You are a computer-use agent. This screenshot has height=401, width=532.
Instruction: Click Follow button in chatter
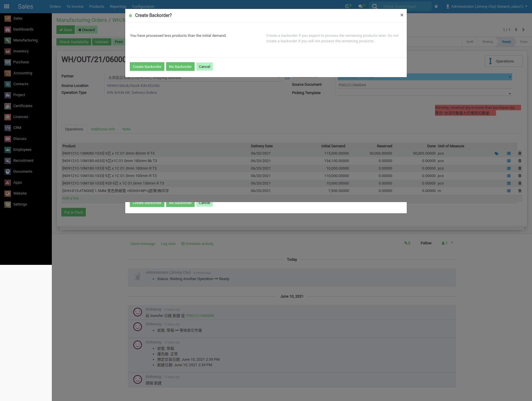pos(426,243)
